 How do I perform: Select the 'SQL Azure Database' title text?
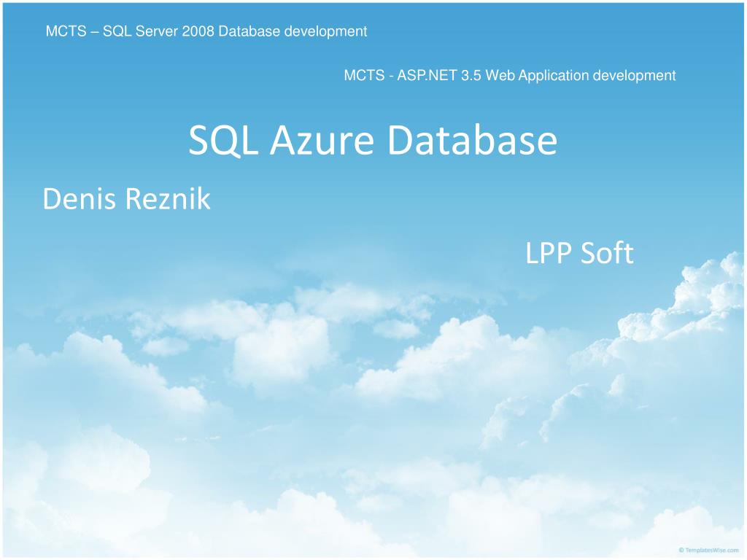[373, 141]
